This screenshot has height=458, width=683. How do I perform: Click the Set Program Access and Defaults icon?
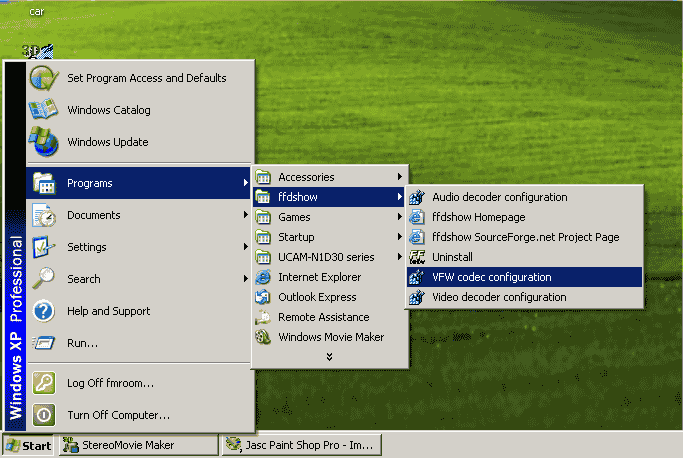(x=44, y=78)
